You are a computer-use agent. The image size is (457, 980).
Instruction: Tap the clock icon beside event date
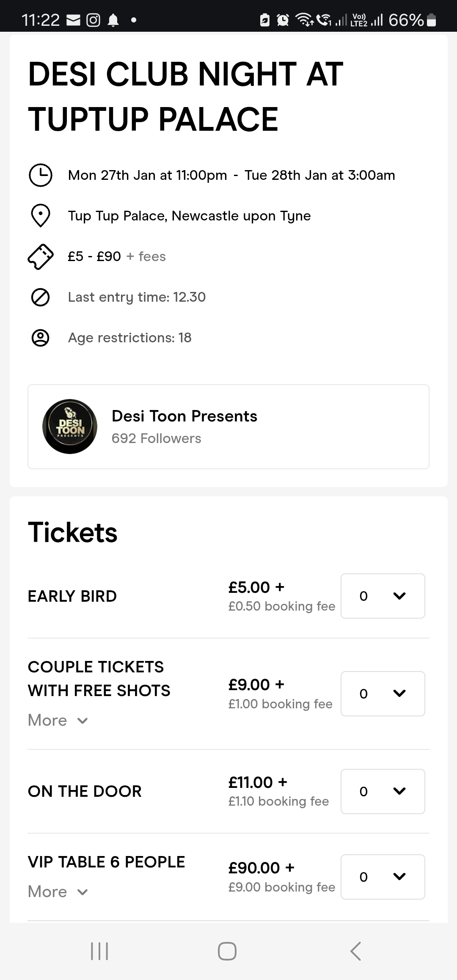pos(40,175)
